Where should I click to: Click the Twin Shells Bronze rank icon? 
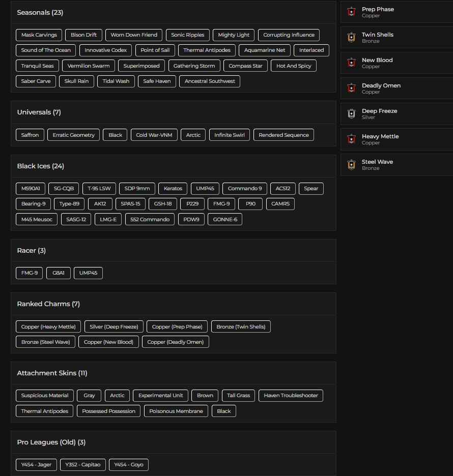[x=352, y=37]
